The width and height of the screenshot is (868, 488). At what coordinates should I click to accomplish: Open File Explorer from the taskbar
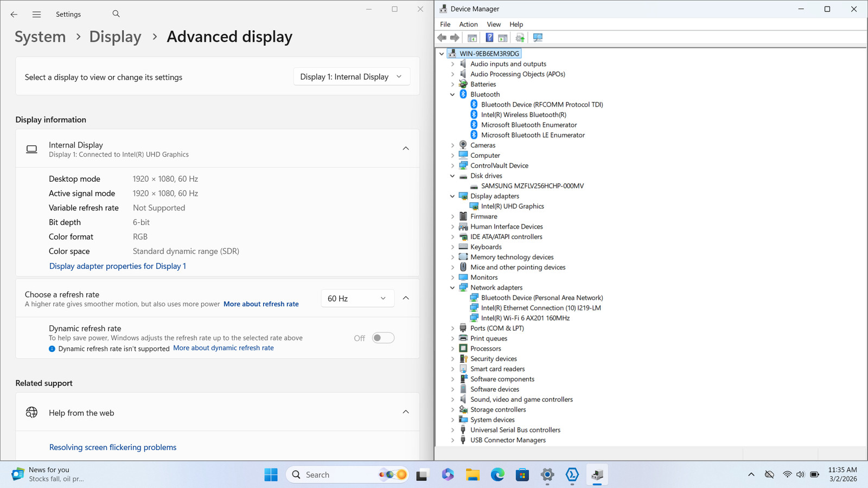point(473,475)
